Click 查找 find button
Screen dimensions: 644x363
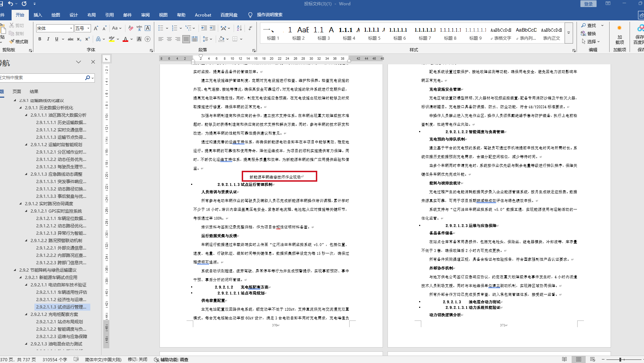pos(588,25)
